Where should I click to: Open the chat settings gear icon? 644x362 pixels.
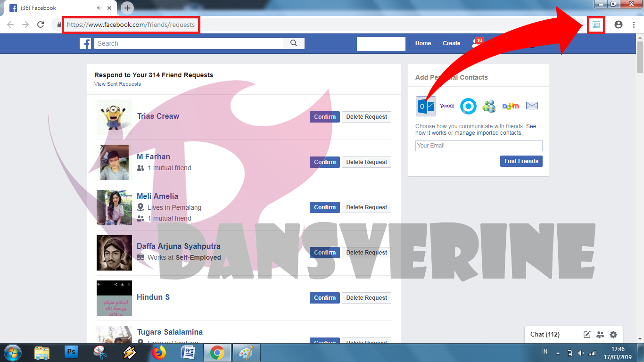click(x=613, y=335)
